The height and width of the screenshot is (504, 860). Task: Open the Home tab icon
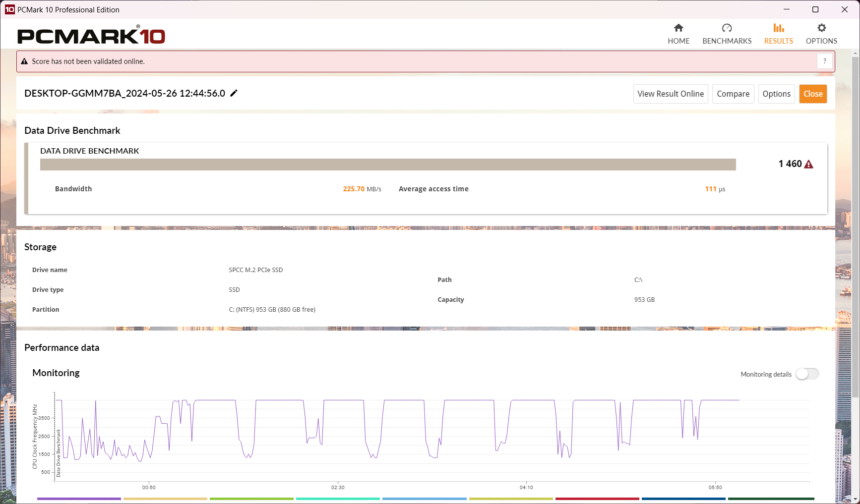point(678,28)
